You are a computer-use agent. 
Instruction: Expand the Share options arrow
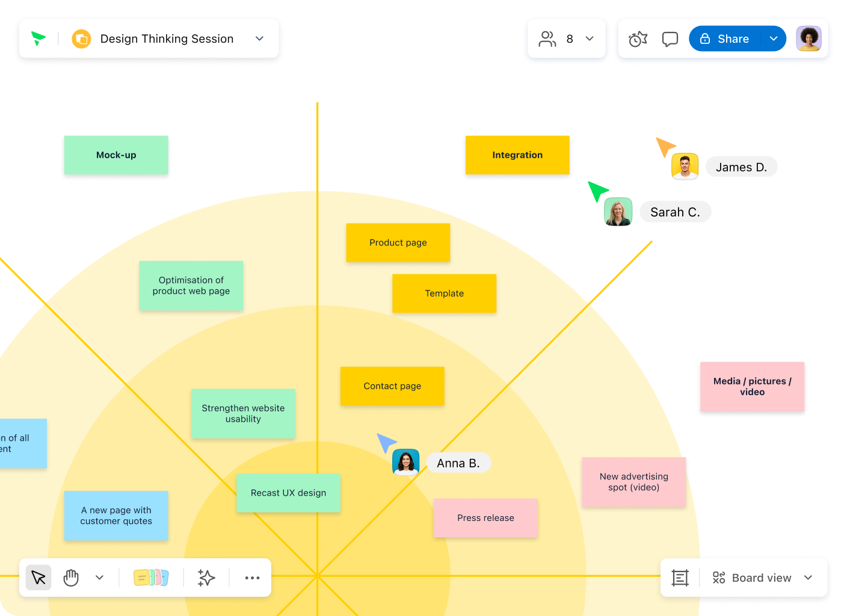click(x=774, y=38)
